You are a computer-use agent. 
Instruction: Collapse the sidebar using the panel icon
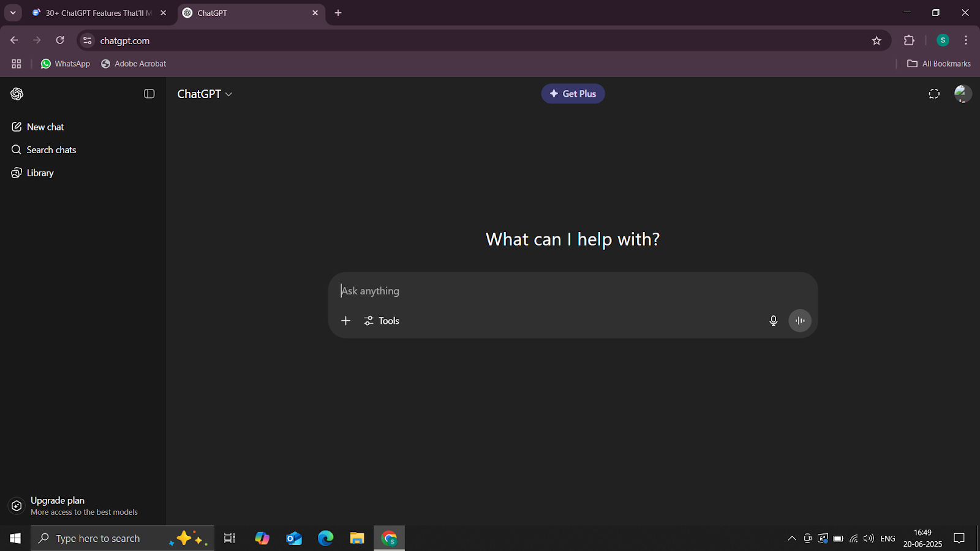(x=149, y=94)
